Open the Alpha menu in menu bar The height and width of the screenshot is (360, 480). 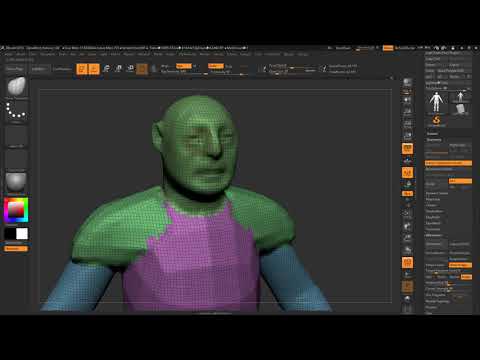[9, 54]
